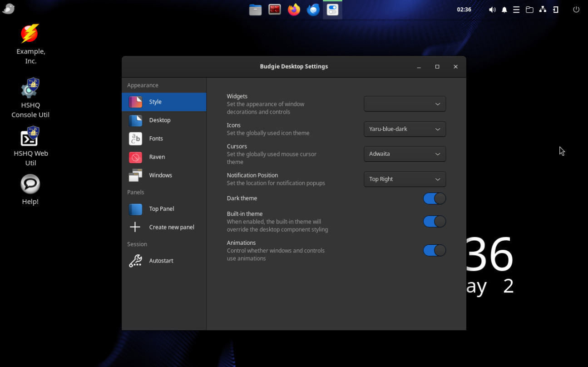This screenshot has width=588, height=367.
Task: Select Fonts in the sidebar
Action: coord(156,139)
